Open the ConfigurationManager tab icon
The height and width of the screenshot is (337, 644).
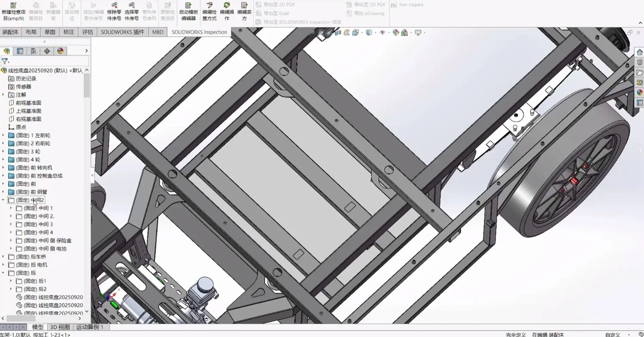[33, 51]
